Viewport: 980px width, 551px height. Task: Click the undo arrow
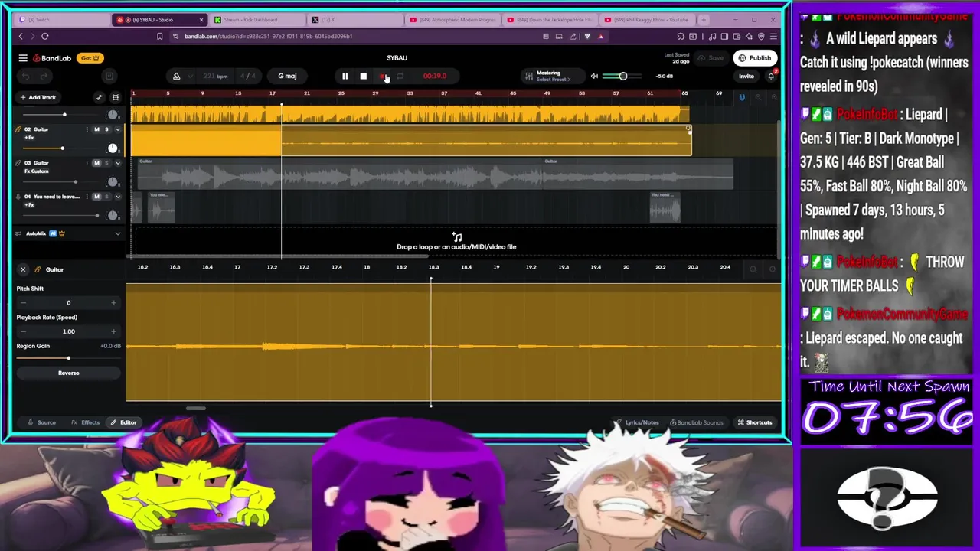click(x=25, y=76)
